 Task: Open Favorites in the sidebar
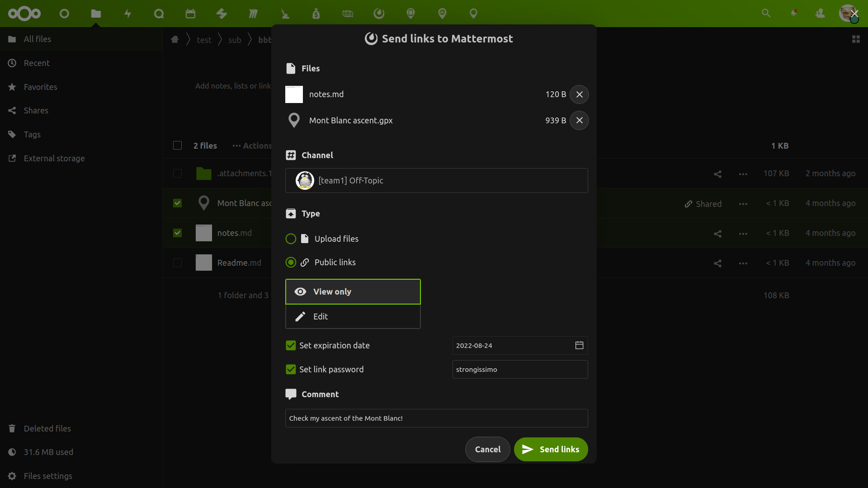(40, 87)
